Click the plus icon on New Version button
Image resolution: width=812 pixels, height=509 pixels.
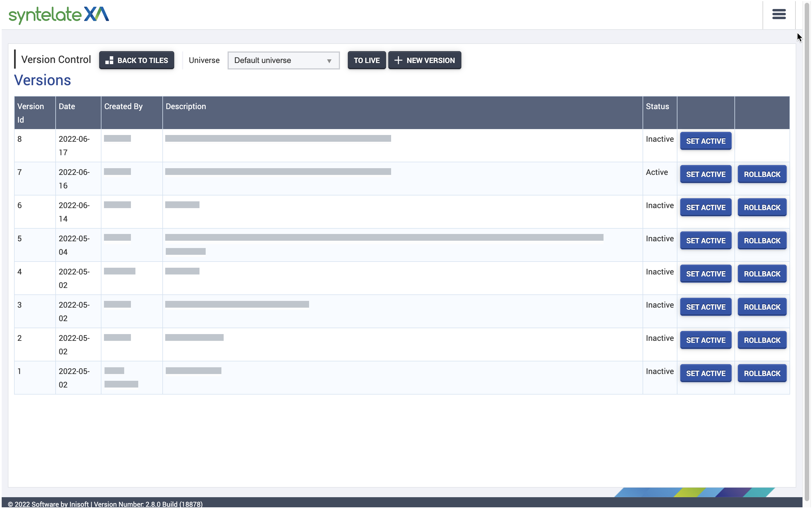tap(398, 60)
